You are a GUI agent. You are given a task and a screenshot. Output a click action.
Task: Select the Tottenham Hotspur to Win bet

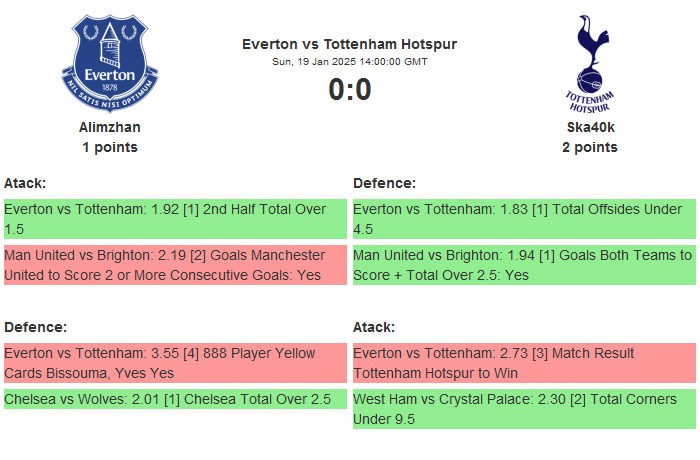pos(523,363)
